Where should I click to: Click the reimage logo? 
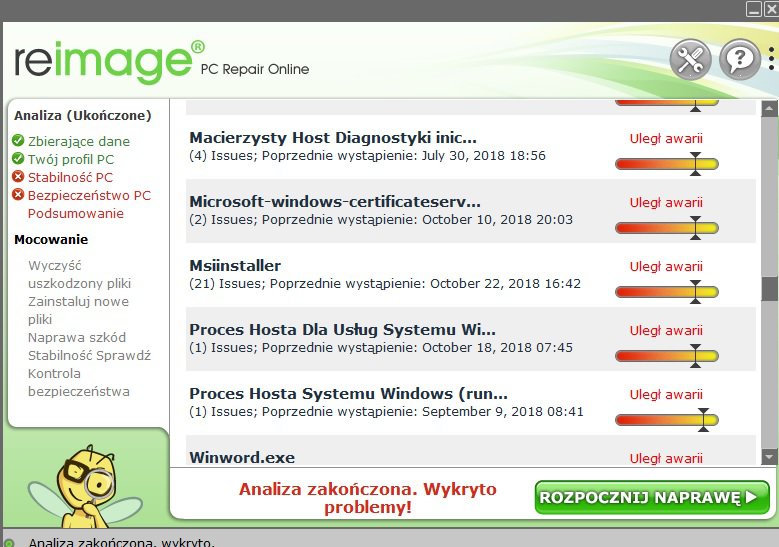(x=109, y=62)
